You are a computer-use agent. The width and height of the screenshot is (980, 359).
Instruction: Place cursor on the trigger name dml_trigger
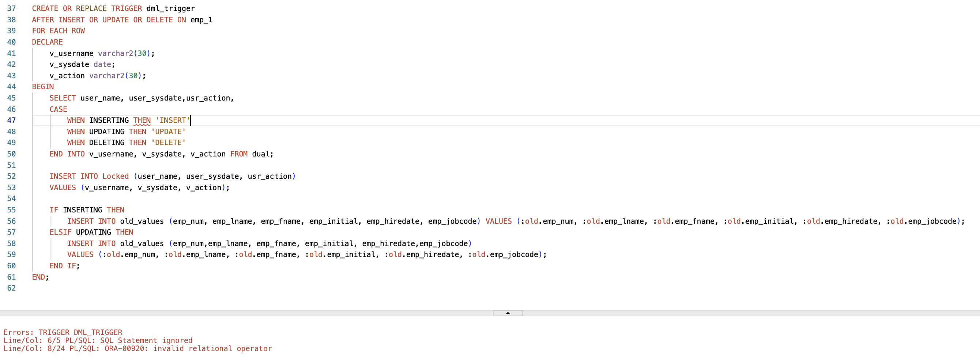170,8
